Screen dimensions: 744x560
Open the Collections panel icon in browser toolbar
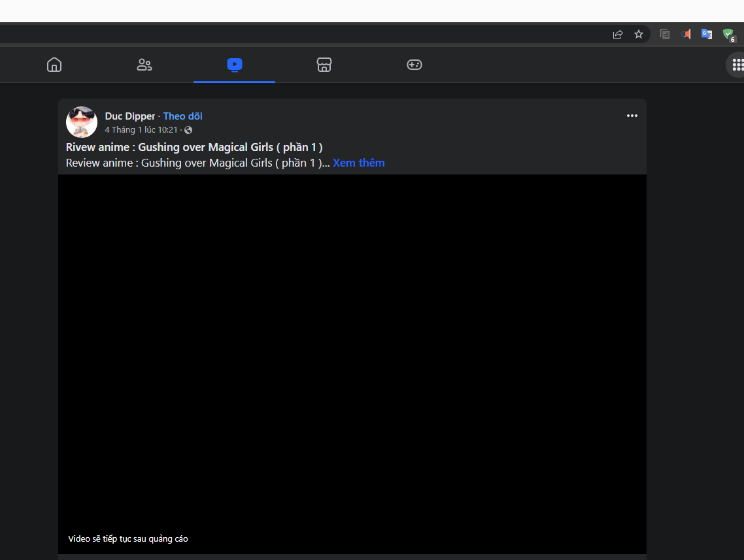664,33
